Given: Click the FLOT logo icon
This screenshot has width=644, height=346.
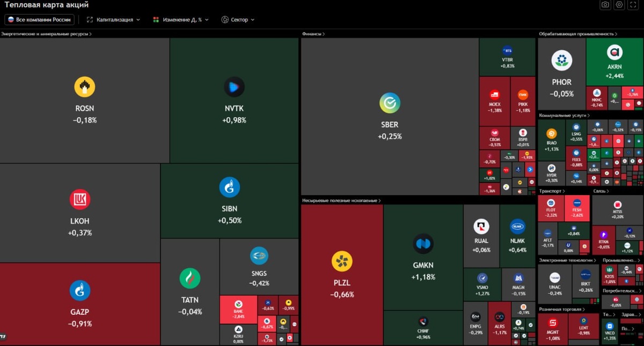Looking at the screenshot, I should click(x=551, y=203).
